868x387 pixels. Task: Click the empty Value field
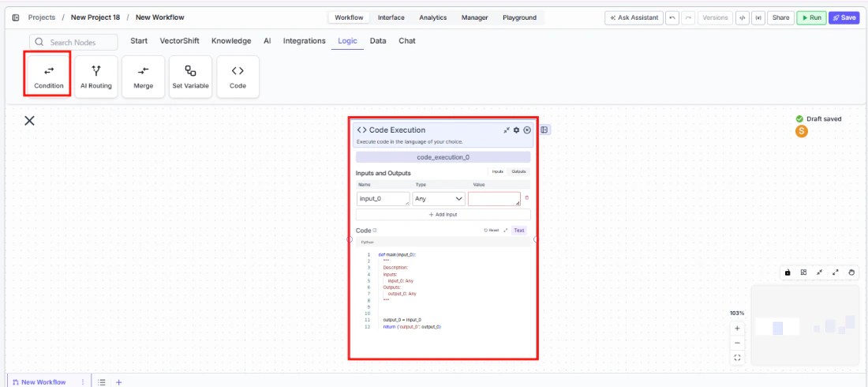(x=494, y=198)
